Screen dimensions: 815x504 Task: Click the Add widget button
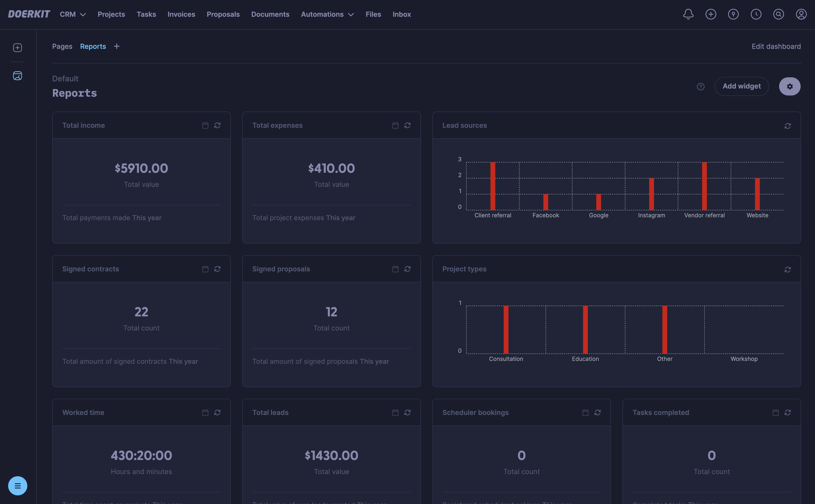click(x=741, y=86)
